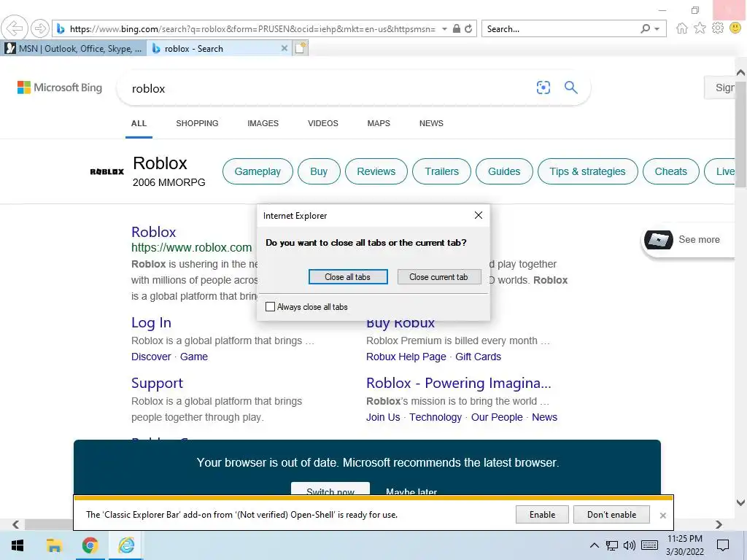Click the Close all tabs button
Image resolution: width=747 pixels, height=560 pixels.
(348, 277)
